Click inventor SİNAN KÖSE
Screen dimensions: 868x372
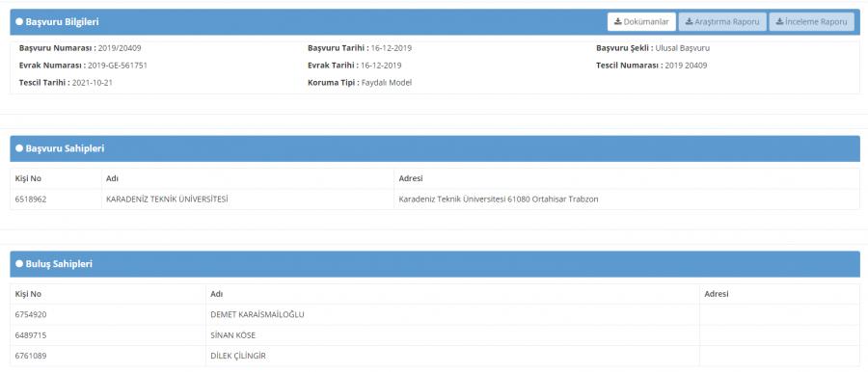pos(233,335)
